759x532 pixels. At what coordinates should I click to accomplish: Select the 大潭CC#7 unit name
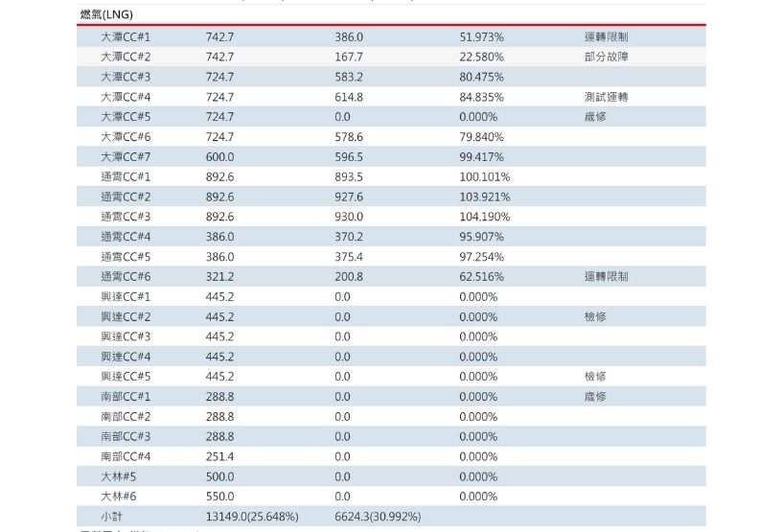click(126, 156)
